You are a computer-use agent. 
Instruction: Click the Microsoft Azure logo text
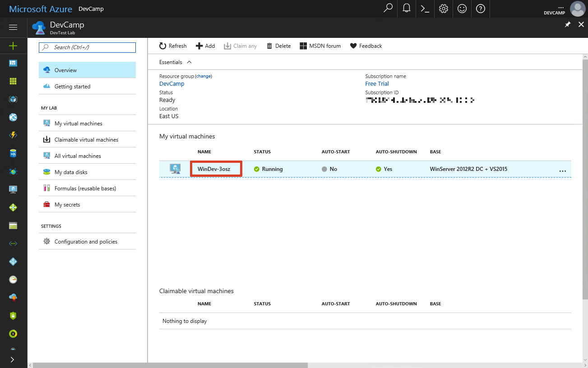(40, 9)
